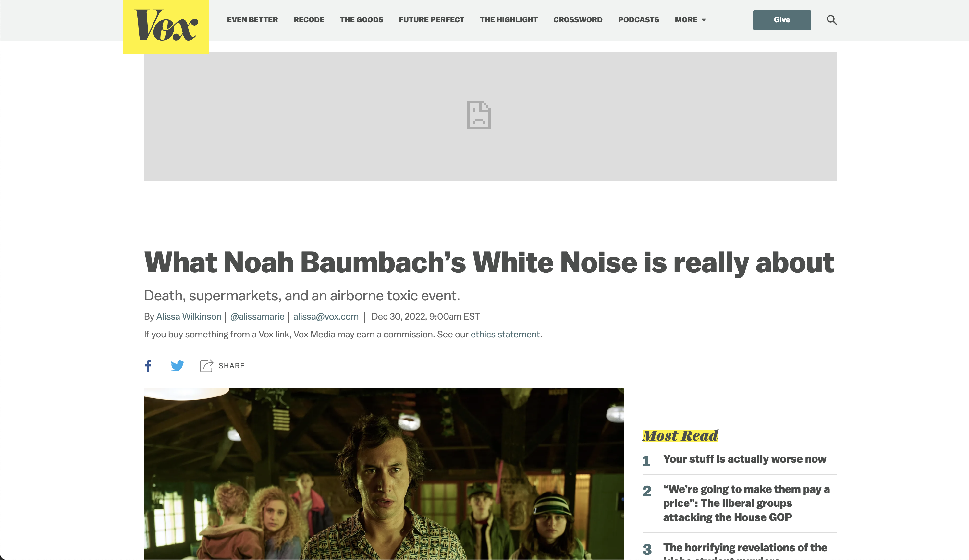
Task: Open the Even Better section
Action: tap(252, 20)
